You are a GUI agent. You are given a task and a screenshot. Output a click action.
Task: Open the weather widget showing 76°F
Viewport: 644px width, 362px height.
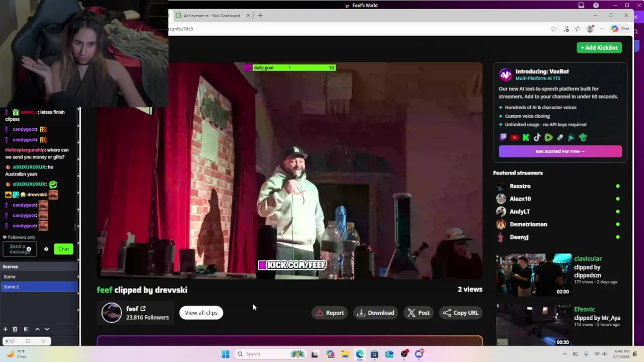[x=16, y=354]
